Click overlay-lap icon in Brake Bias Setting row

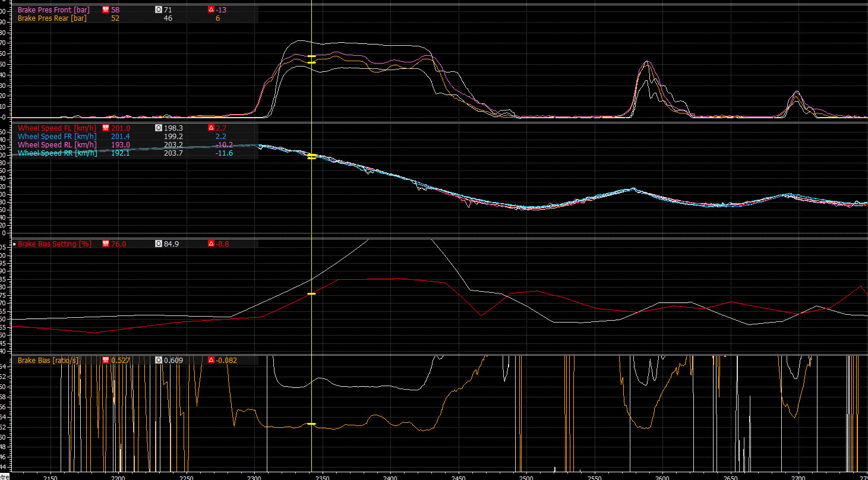[x=158, y=244]
